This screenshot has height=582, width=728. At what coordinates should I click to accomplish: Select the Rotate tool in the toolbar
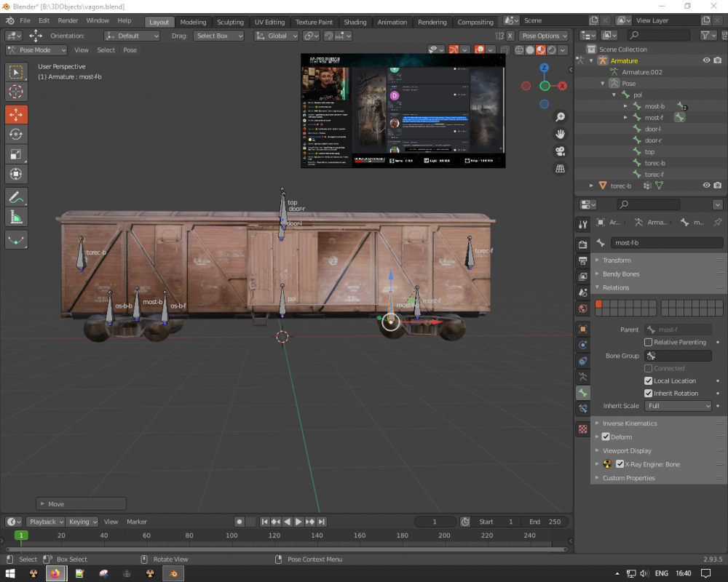click(x=17, y=134)
